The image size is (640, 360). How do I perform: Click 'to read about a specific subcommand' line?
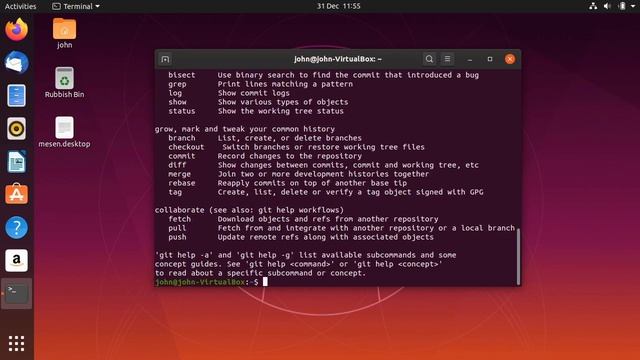pos(260,273)
